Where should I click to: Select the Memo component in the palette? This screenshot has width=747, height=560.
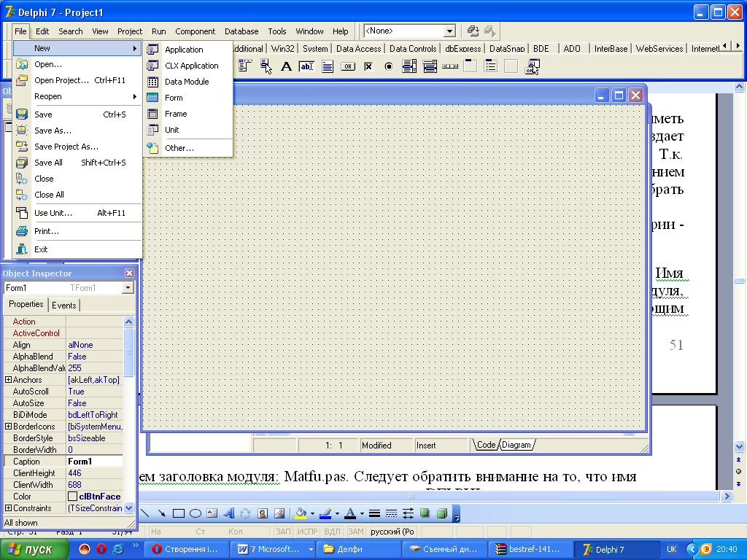pyautogui.click(x=328, y=66)
